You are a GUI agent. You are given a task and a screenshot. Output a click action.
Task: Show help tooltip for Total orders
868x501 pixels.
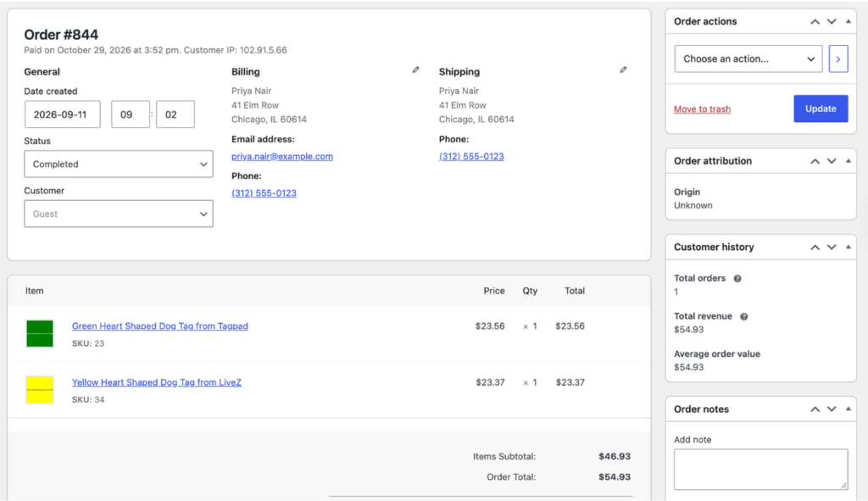point(737,278)
